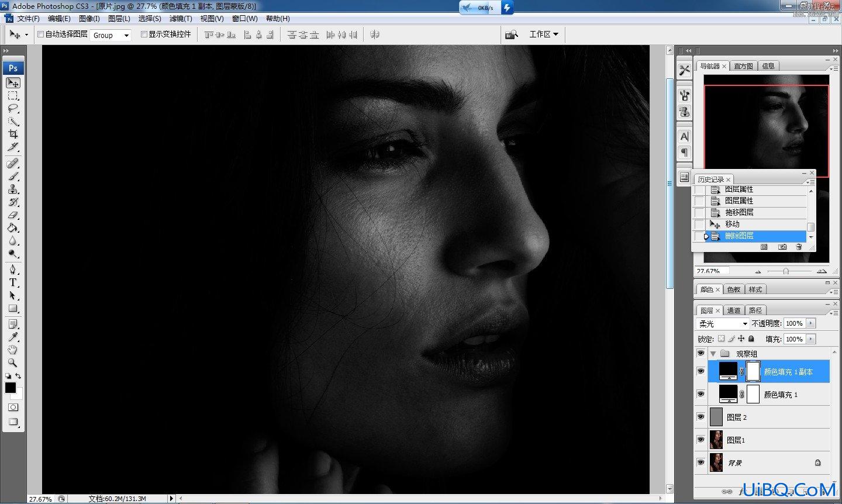This screenshot has height=504, width=842.
Task: Select the Notes tool
Action: coord(13,324)
